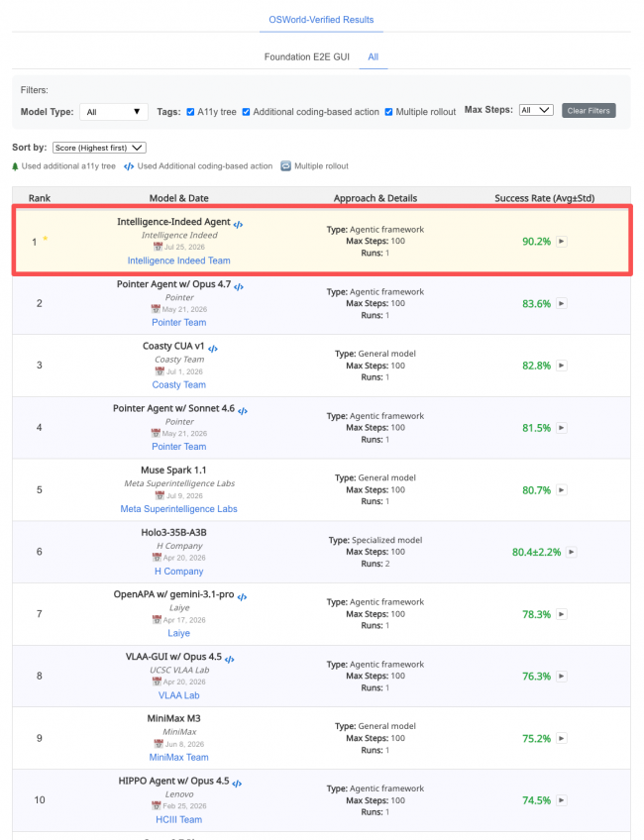Click calendar icon next to Jul 9, 2026
Viewport: 644px width, 840px height.
(x=160, y=495)
